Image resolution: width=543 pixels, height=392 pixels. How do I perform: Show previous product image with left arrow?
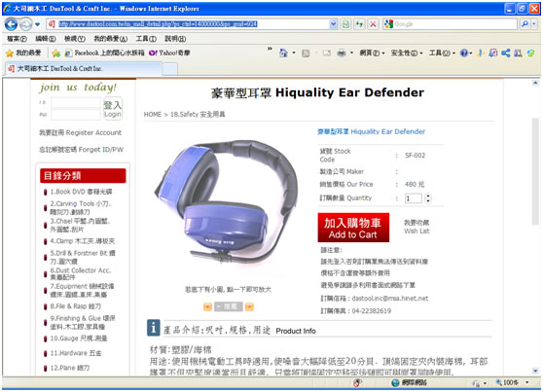pos(207,306)
